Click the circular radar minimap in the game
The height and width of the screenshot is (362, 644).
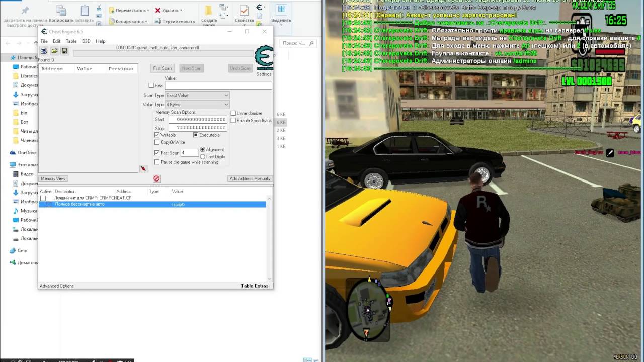pos(369,309)
